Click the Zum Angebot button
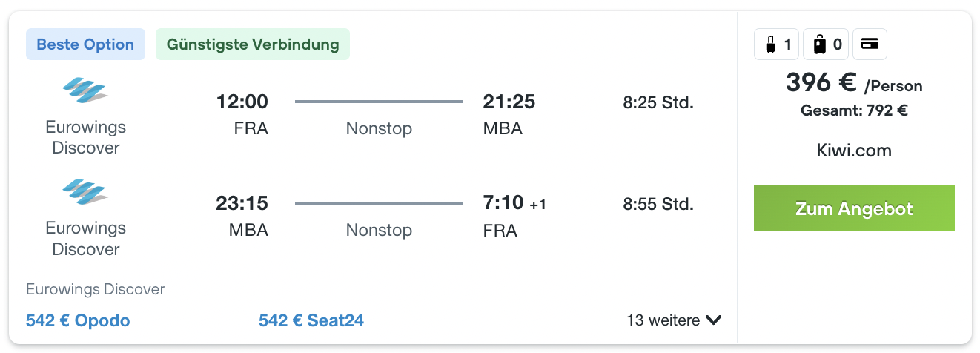This screenshot has height=353, width=980. (x=854, y=208)
